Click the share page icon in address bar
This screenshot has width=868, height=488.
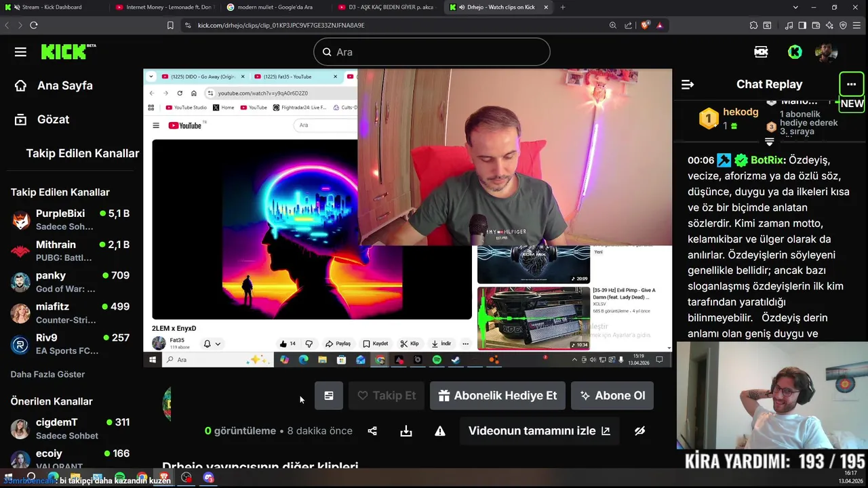629,25
